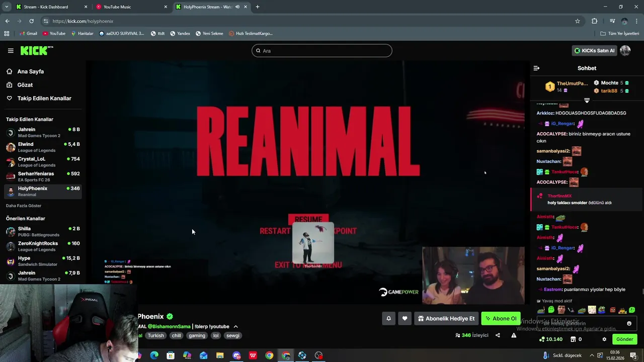Select HolyPhoenix channel in sidebar
Screen dimensions: 644x362
click(x=43, y=191)
